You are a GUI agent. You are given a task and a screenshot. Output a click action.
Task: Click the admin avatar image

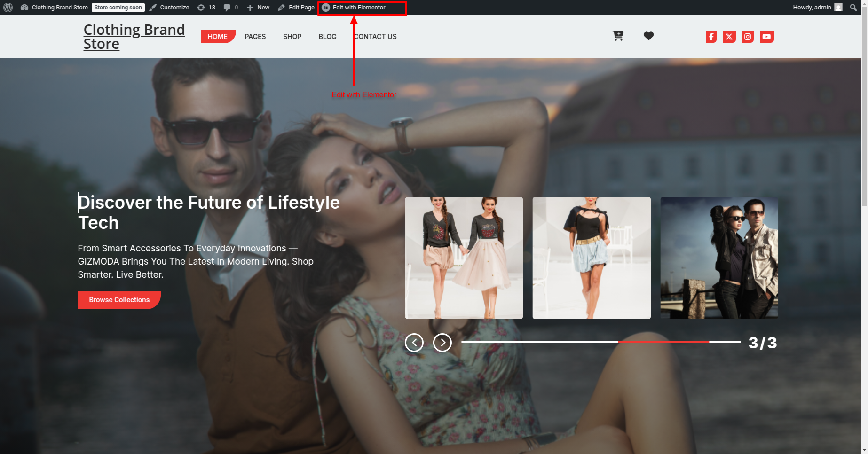(838, 8)
